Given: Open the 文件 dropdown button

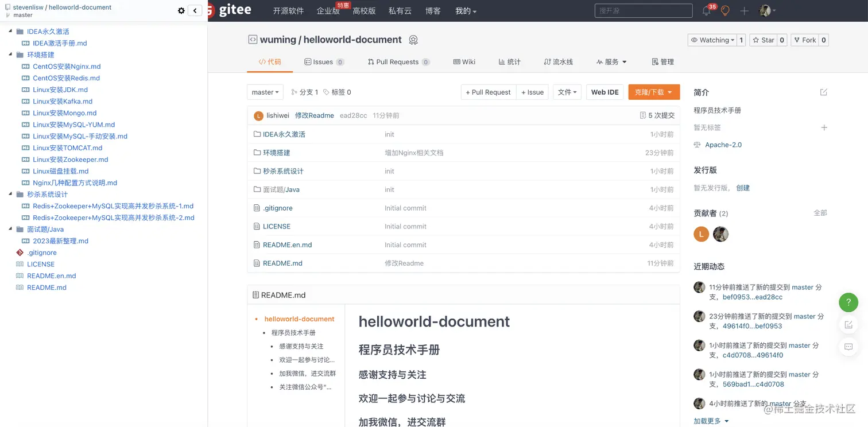Looking at the screenshot, I should click(x=567, y=92).
